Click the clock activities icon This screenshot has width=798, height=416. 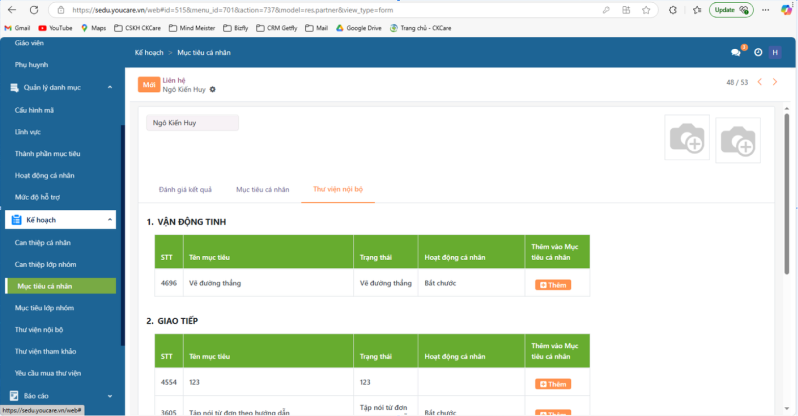(758, 52)
